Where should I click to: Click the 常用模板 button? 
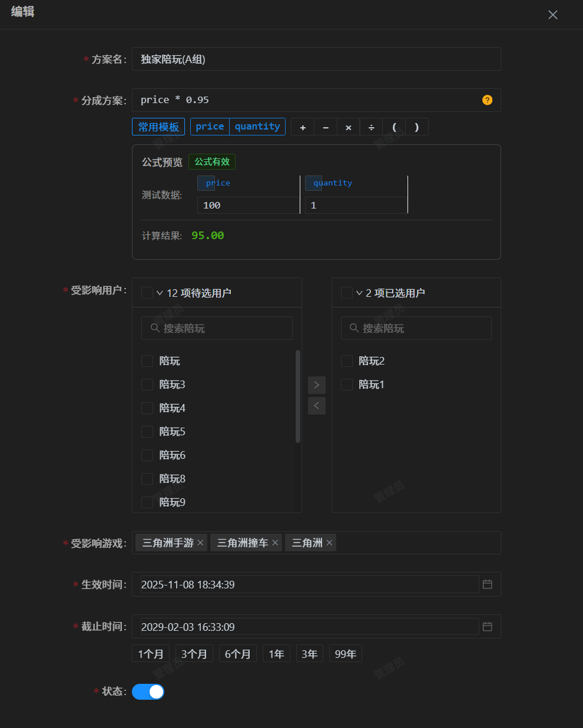tap(158, 127)
